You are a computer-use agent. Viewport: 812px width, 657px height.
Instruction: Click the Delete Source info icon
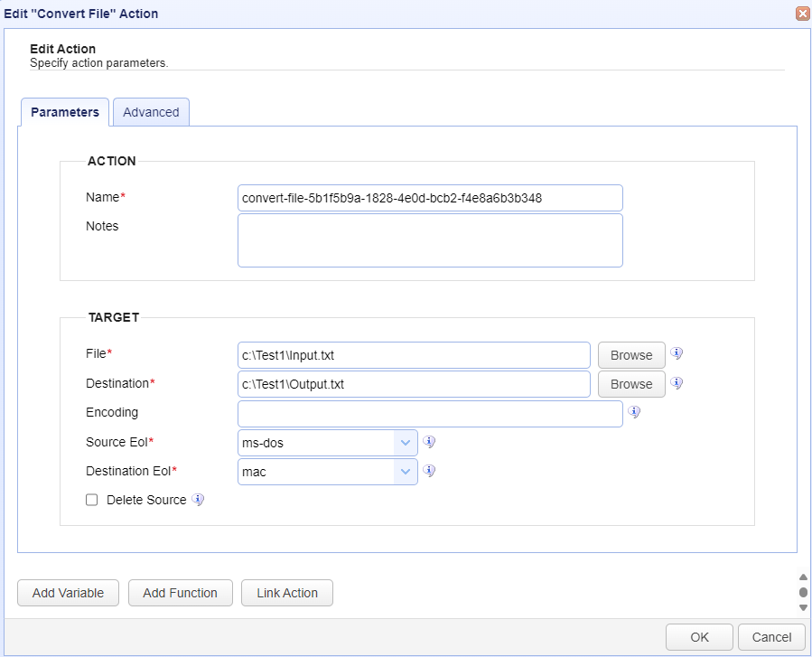[x=199, y=500]
